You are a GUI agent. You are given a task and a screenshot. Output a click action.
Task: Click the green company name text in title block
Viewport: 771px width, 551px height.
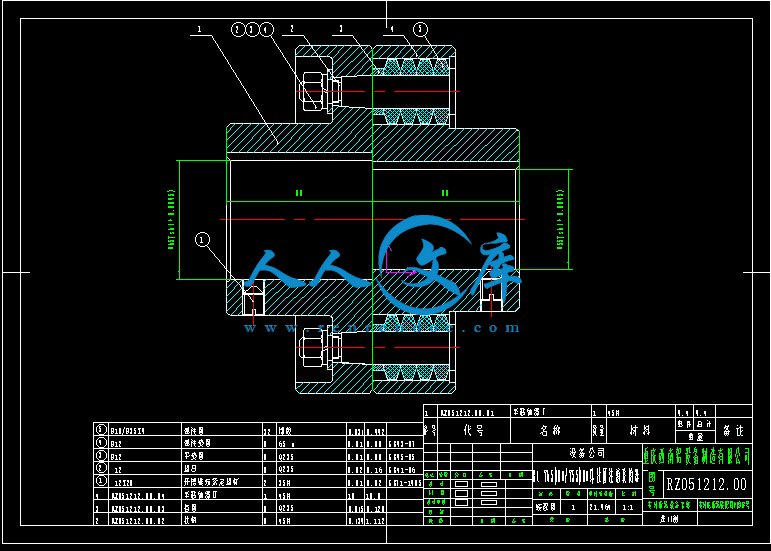(x=698, y=455)
